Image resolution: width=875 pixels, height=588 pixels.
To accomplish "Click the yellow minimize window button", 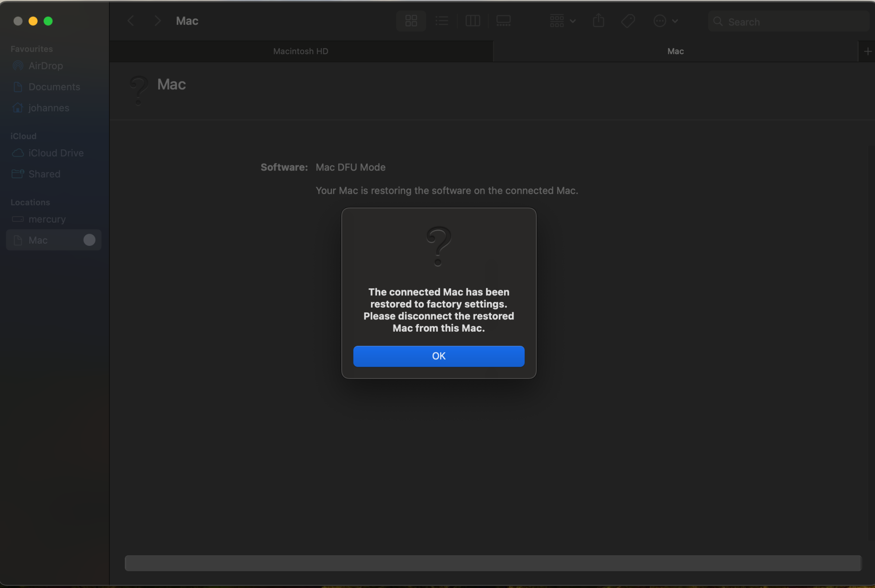I will [33, 21].
